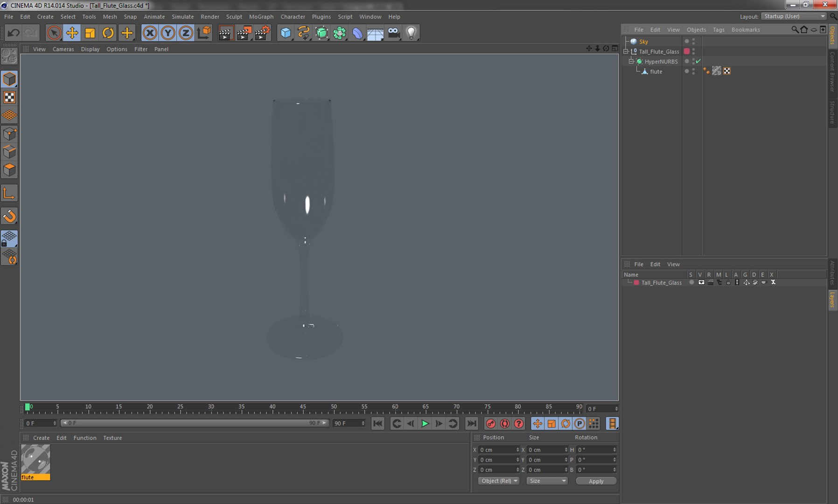Render to Picture Viewer
This screenshot has height=504, width=838.
coord(244,33)
